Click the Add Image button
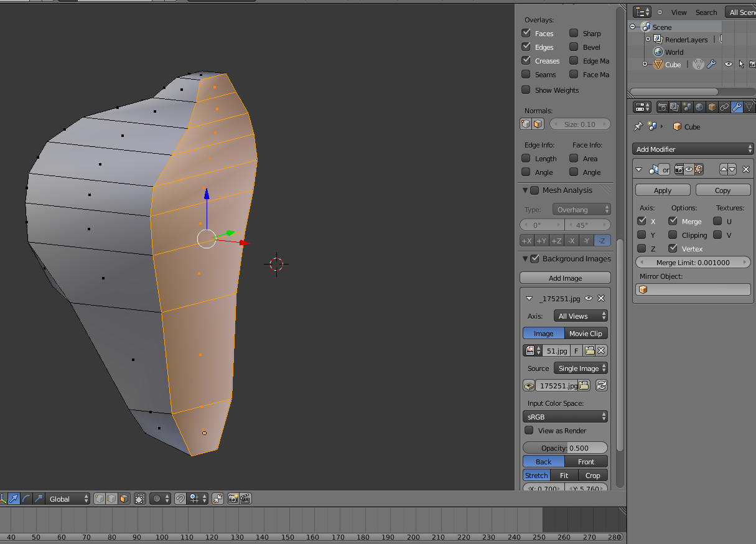The width and height of the screenshot is (756, 544). [565, 278]
